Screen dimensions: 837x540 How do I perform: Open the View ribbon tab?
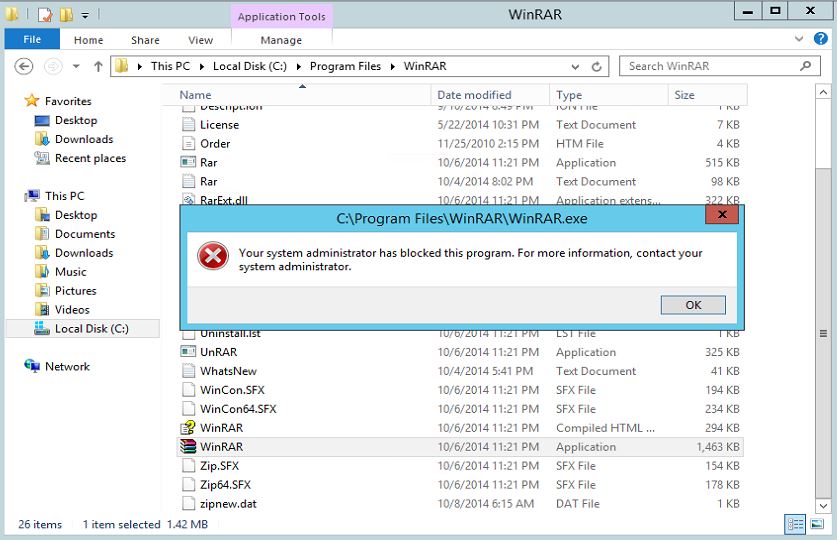[x=200, y=40]
